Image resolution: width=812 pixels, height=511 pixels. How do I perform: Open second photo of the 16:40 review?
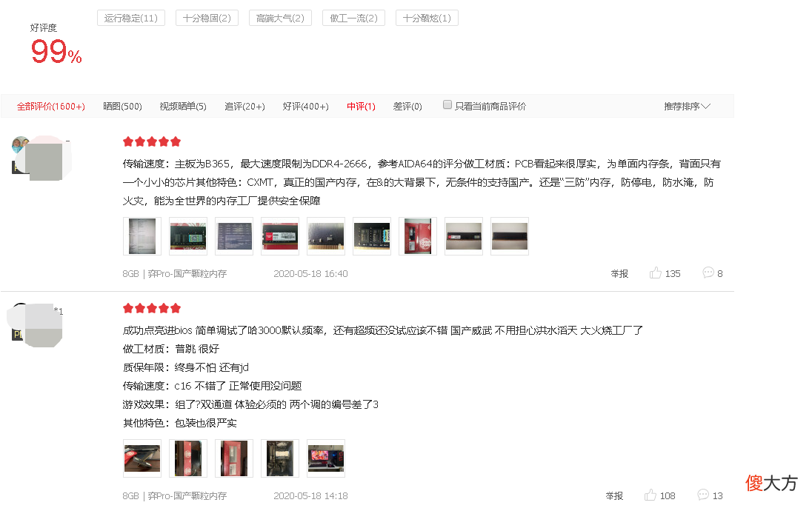(188, 236)
